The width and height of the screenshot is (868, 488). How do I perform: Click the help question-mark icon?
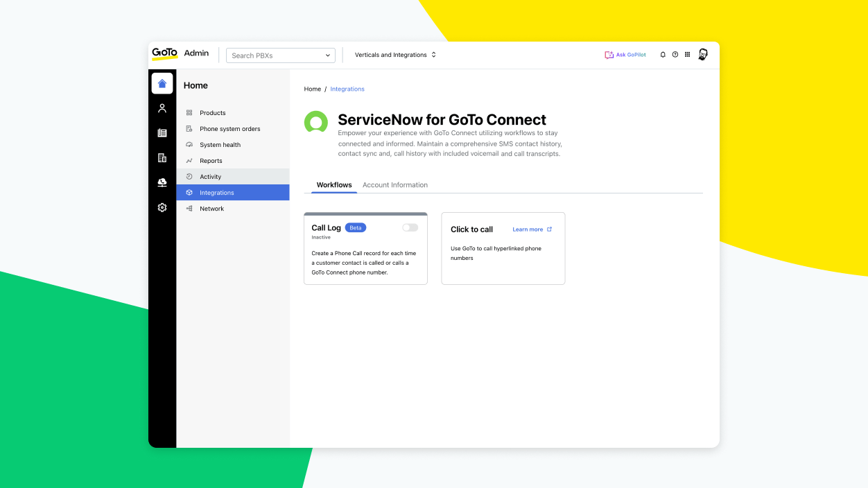pos(675,54)
